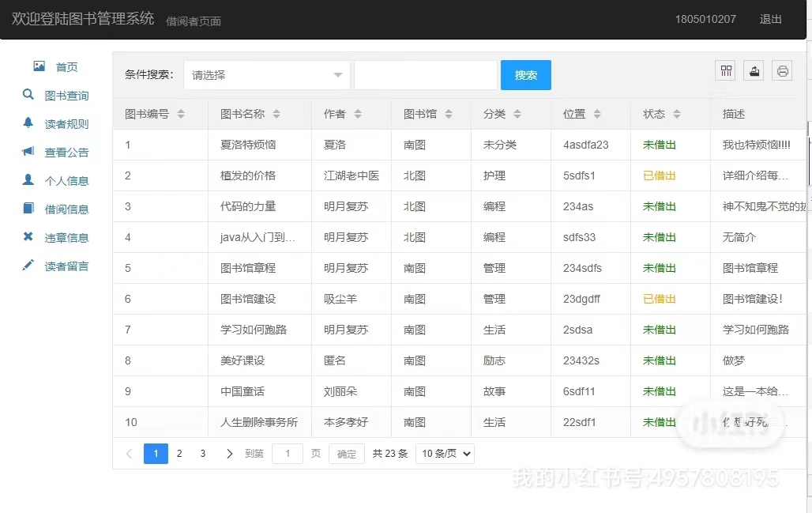Screen dimensions: 812x513
Task: Open 图书查询 in the sidebar
Action: click(x=66, y=96)
